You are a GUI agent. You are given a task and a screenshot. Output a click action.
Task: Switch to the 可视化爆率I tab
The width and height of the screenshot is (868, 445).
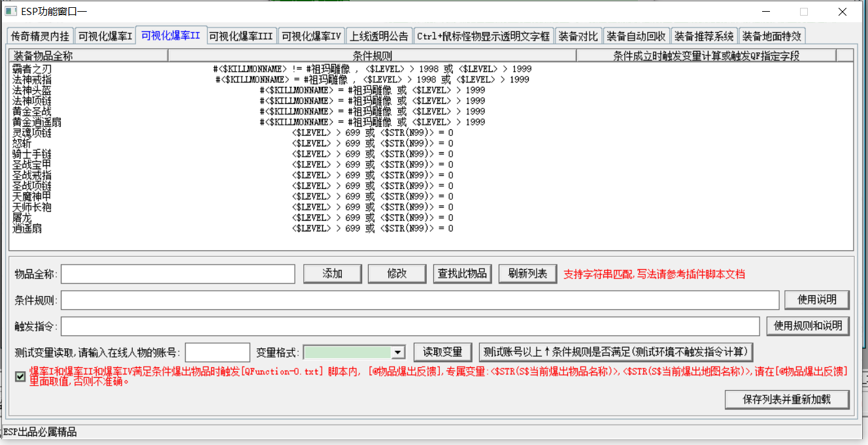105,36
